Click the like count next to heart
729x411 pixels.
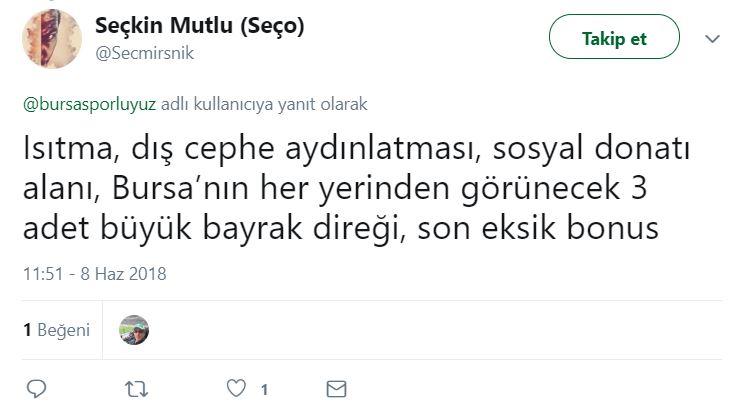click(262, 388)
